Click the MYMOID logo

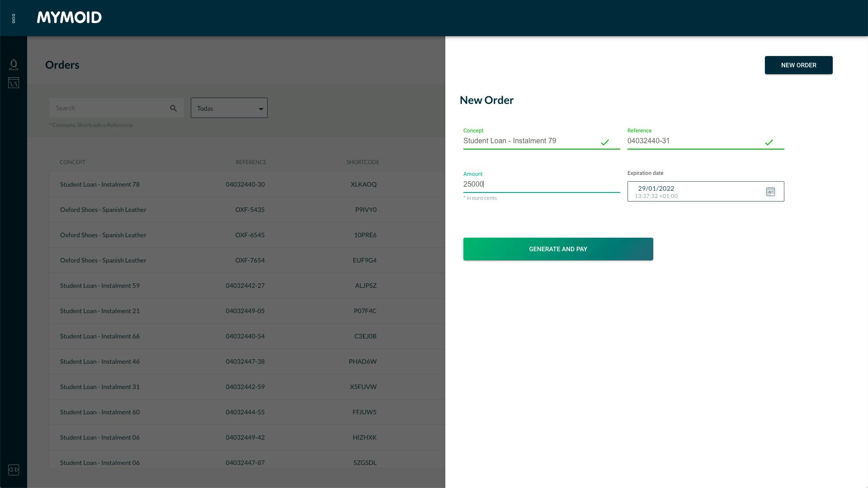pyautogui.click(x=69, y=18)
